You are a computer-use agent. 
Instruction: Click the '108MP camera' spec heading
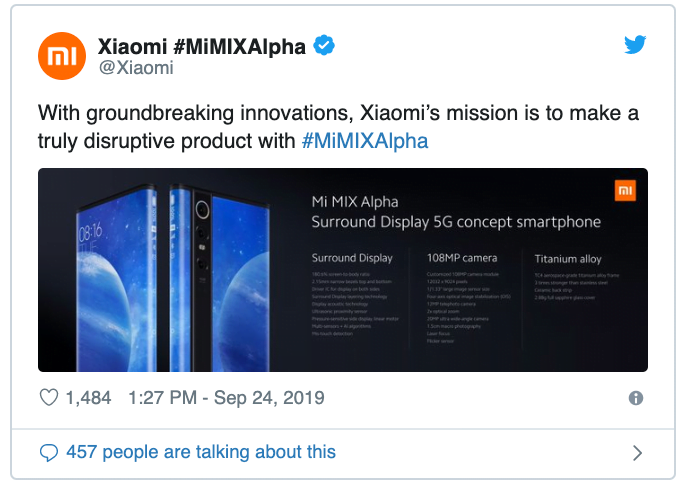(x=462, y=258)
